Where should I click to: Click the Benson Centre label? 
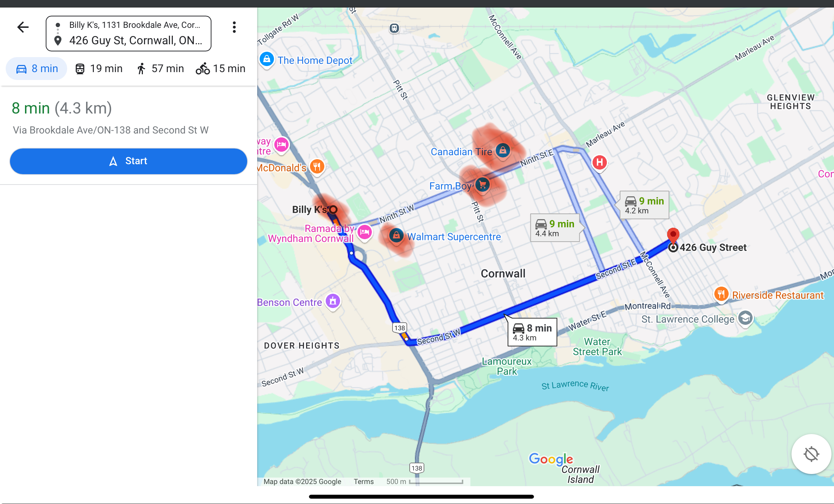pyautogui.click(x=290, y=302)
